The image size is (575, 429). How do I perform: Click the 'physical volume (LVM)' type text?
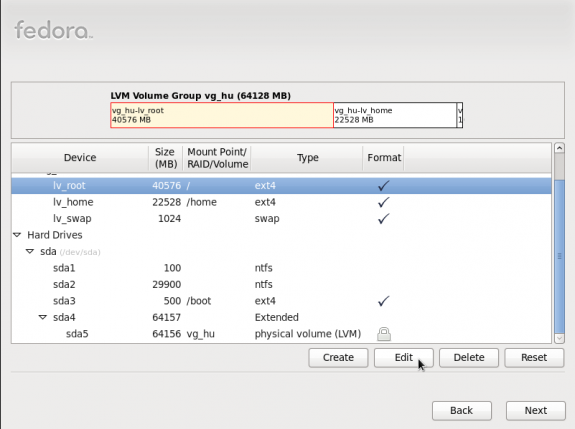[308, 334]
